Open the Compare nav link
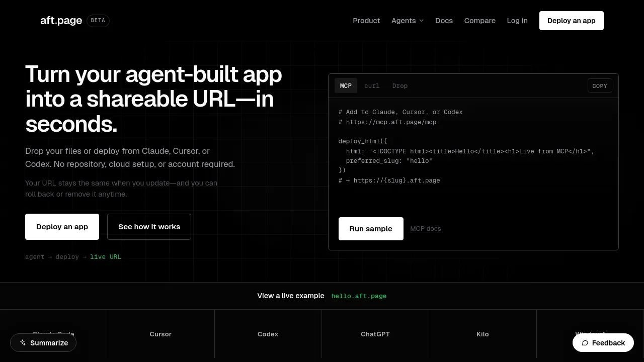 (x=480, y=21)
